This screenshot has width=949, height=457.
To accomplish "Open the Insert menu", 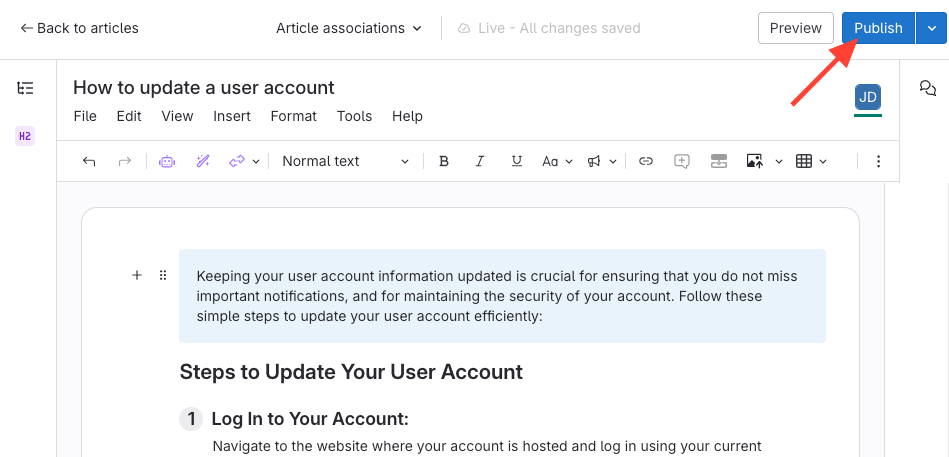I will pos(232,116).
